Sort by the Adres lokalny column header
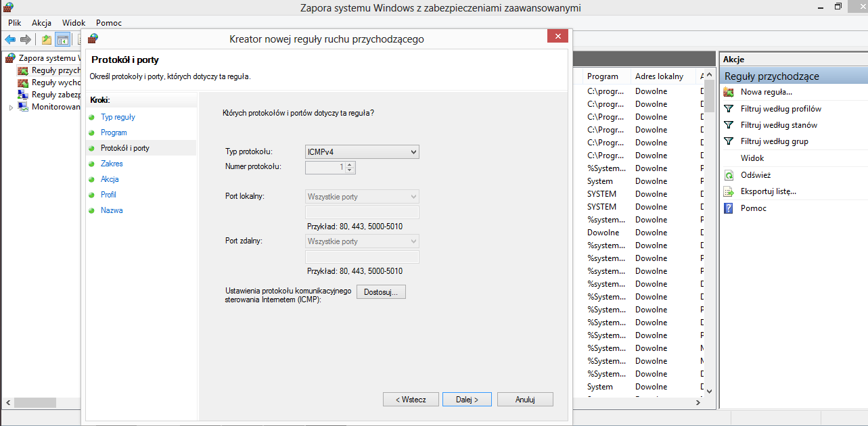Viewport: 868px width, 426px height. click(x=664, y=76)
